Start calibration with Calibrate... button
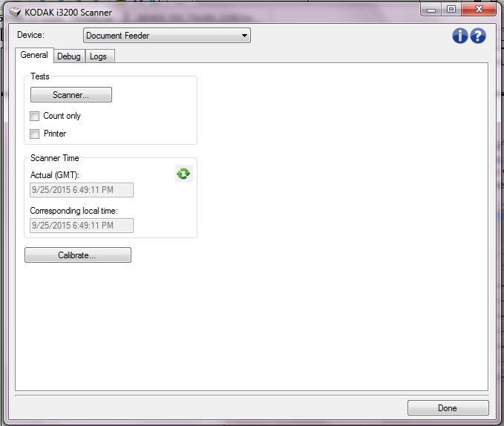504x426 pixels. pyautogui.click(x=78, y=255)
